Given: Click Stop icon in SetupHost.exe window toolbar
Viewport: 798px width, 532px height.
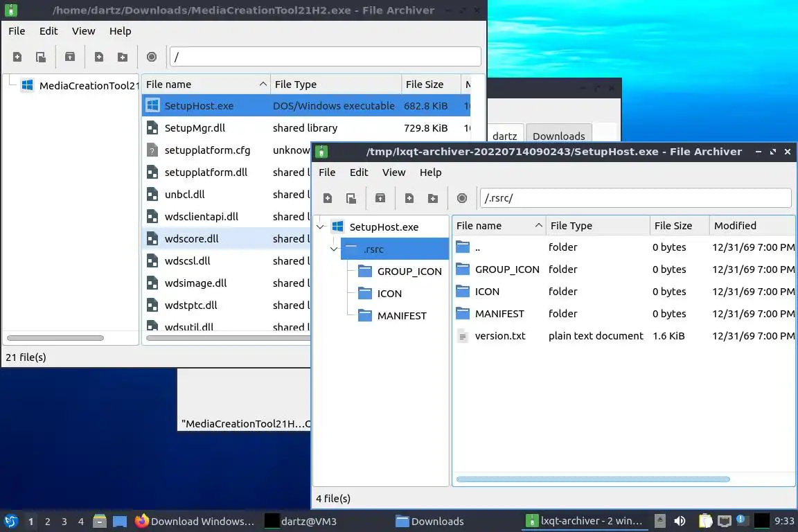Looking at the screenshot, I should (462, 198).
